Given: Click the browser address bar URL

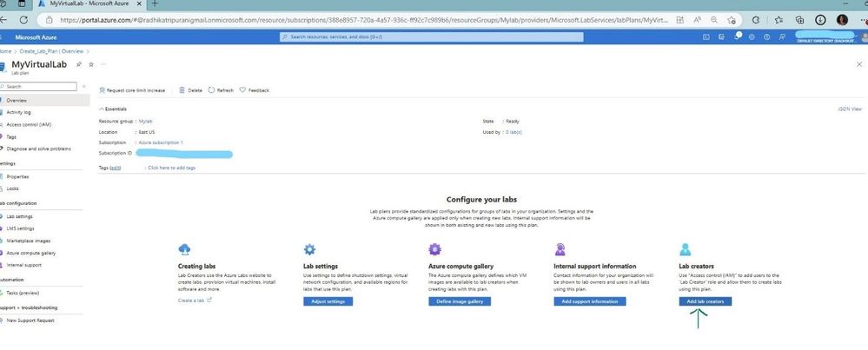Looking at the screenshot, I should [x=364, y=20].
